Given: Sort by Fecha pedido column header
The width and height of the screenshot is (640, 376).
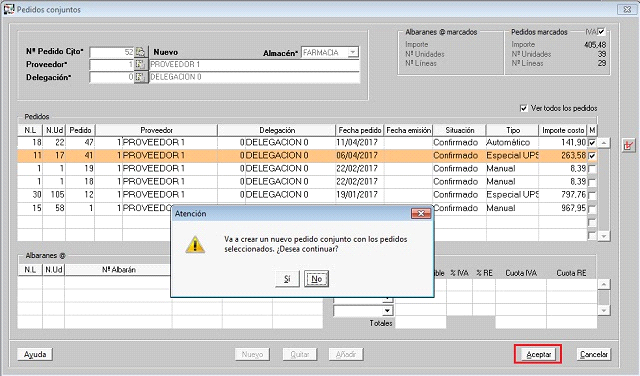Looking at the screenshot, I should [360, 130].
